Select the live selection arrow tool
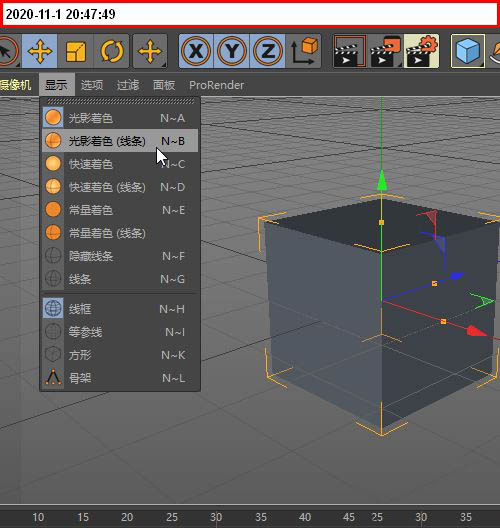Image resolution: width=500 pixels, height=528 pixels. click(8, 51)
